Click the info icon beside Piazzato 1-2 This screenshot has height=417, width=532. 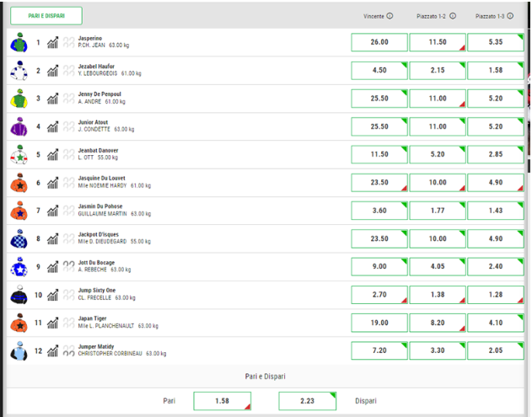[x=453, y=16]
